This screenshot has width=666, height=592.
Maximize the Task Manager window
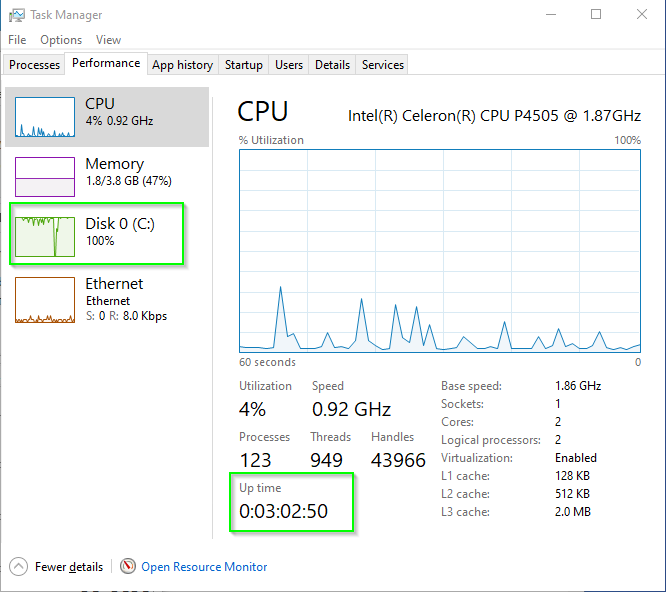click(x=596, y=14)
